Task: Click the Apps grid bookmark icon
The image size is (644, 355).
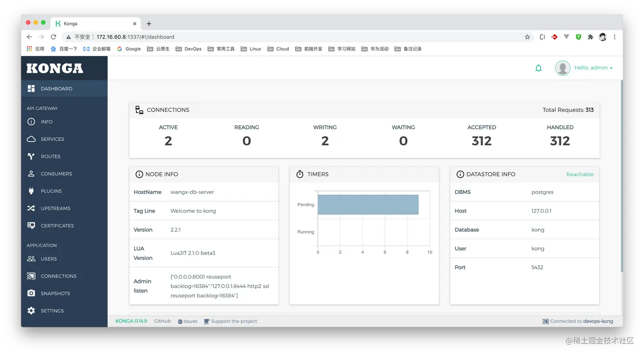Action: tap(29, 49)
